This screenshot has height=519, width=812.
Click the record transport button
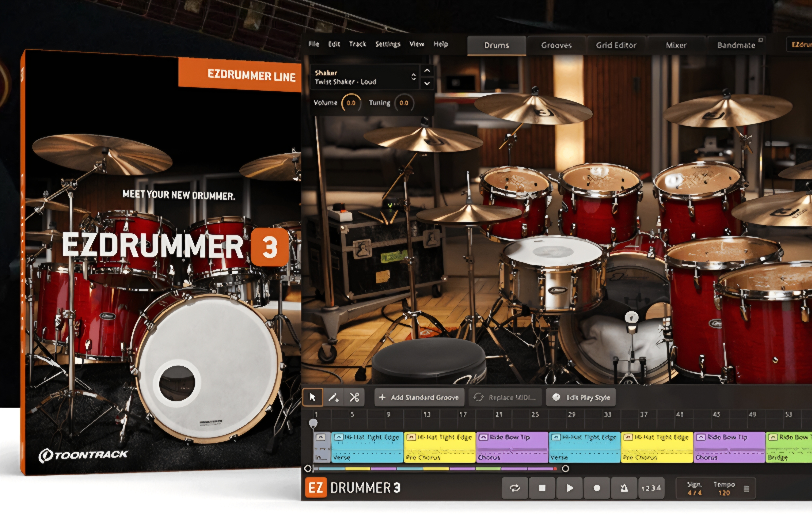597,488
